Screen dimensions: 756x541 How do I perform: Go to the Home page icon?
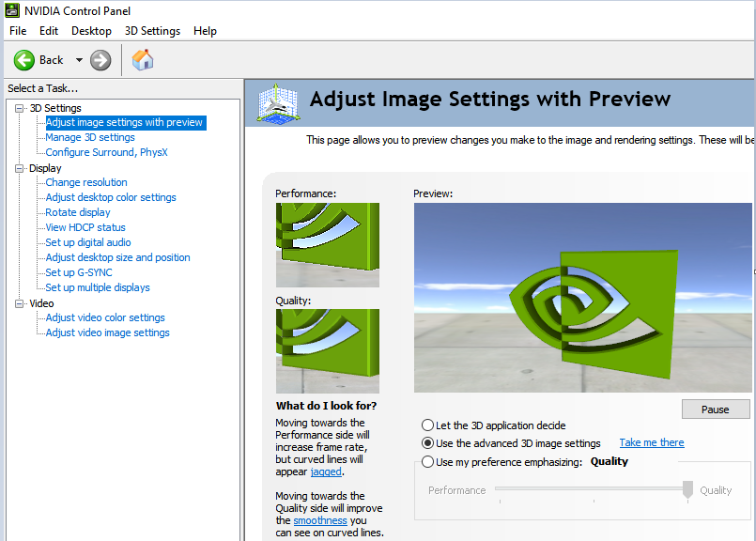tap(143, 60)
